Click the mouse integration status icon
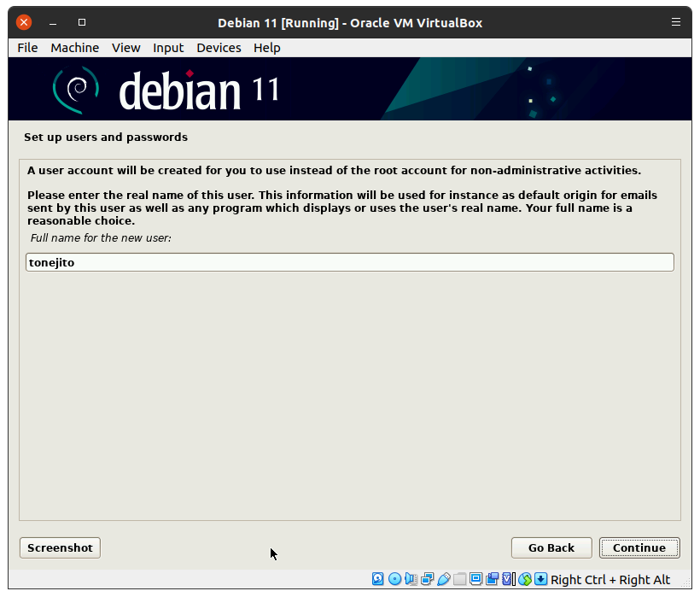Viewport: 700px width, 597px height. click(x=525, y=579)
